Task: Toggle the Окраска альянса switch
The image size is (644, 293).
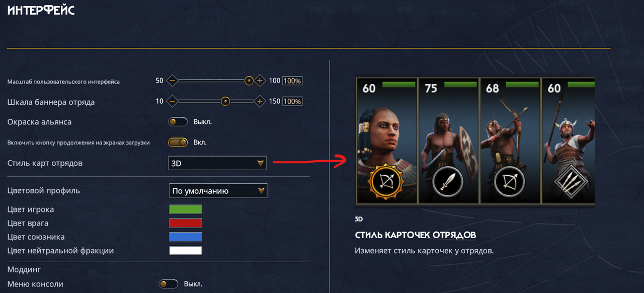Action: tap(178, 122)
